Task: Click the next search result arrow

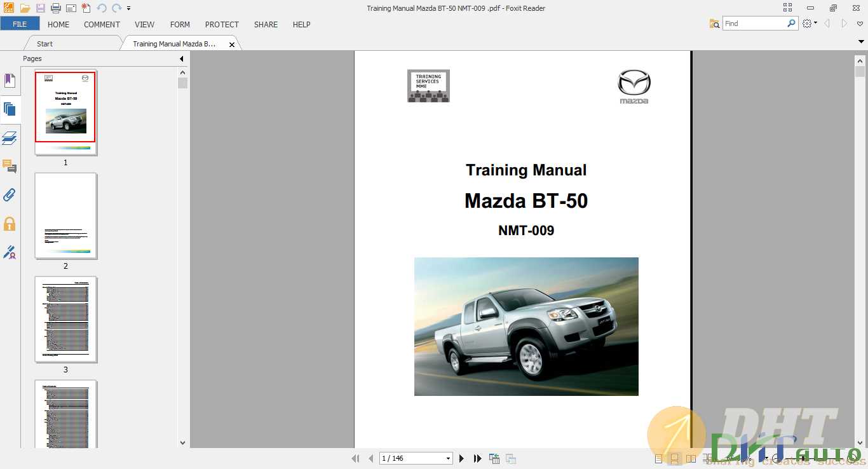Action: coord(844,24)
